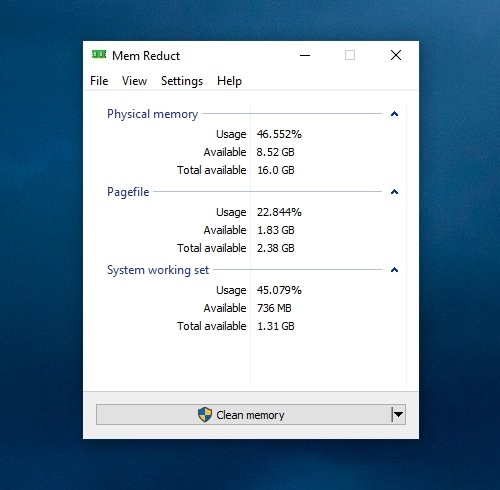Select the Pagefile header
Image resolution: width=500 pixels, height=490 pixels.
pos(128,192)
